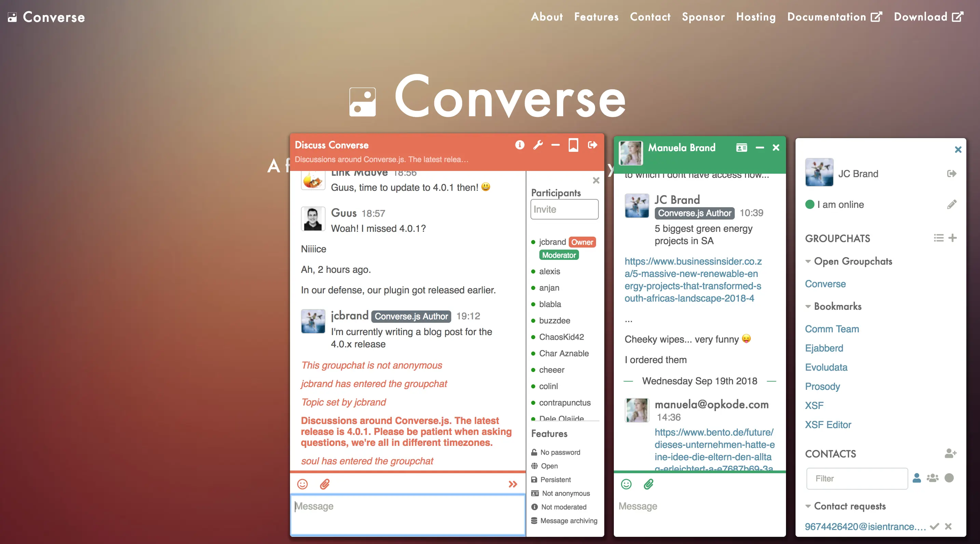Filter contacts by groups icon
Viewport: 980px width, 544px height.
[933, 478]
